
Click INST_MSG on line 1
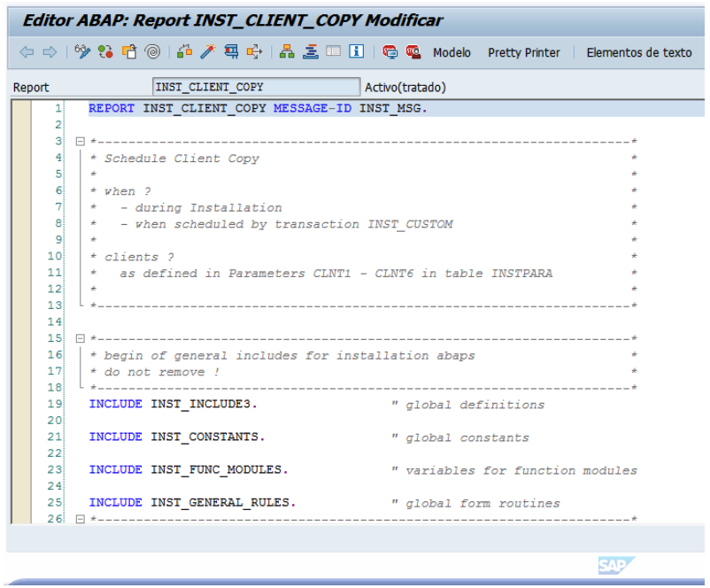click(390, 108)
